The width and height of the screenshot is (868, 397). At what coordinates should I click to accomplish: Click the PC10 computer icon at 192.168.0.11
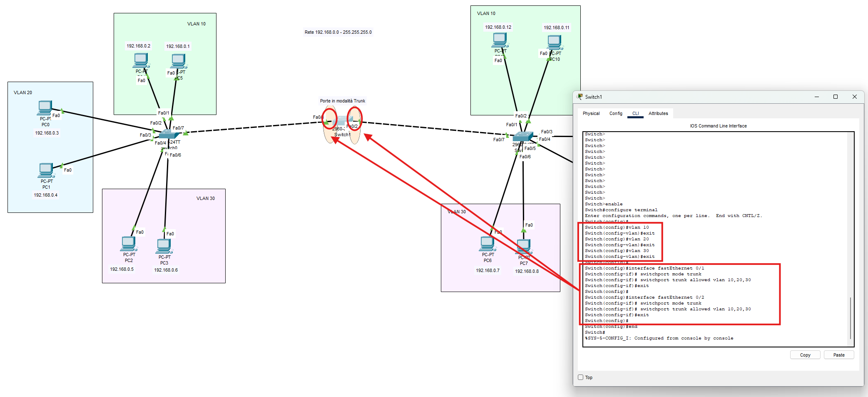(x=555, y=42)
